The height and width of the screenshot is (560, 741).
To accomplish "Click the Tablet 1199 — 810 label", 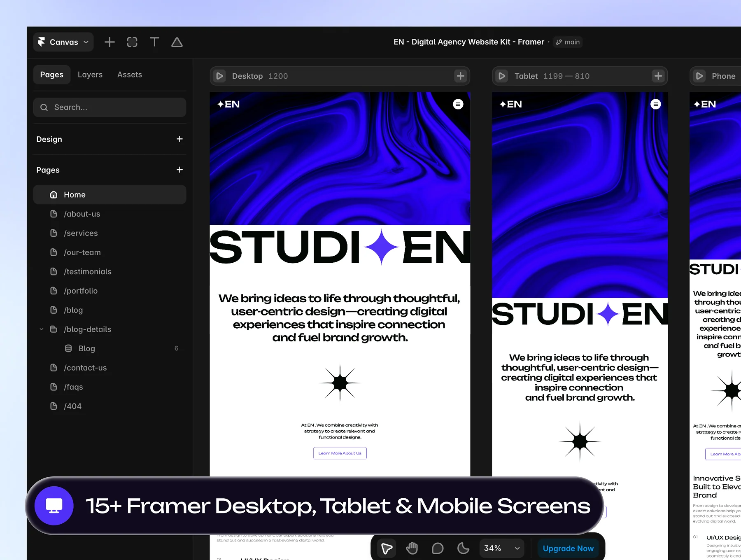I will (x=552, y=76).
